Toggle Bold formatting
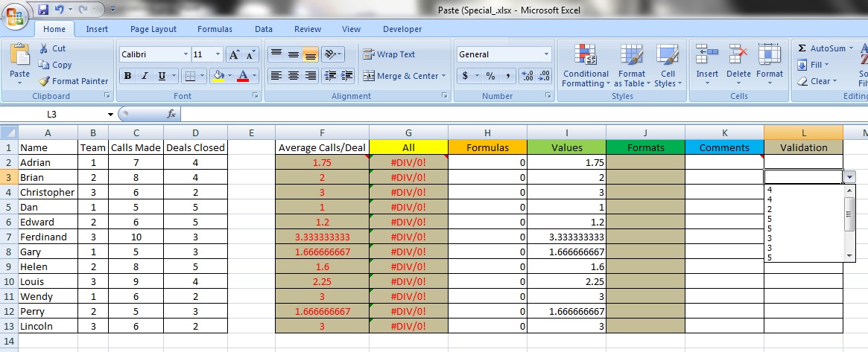The height and width of the screenshot is (352, 868). (127, 76)
